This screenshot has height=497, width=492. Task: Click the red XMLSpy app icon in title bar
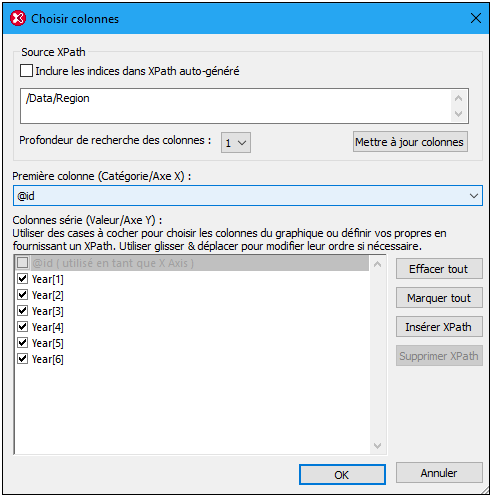(x=18, y=19)
